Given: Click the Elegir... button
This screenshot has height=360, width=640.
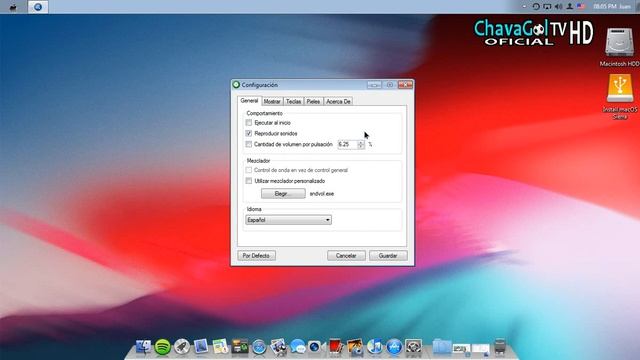Looking at the screenshot, I should pyautogui.click(x=283, y=193).
